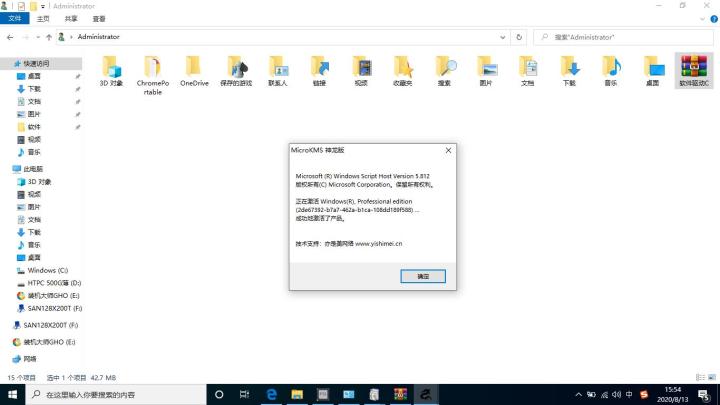This screenshot has width=720, height=405.
Task: Open the 音乐 folder icon in file grid
Action: click(x=611, y=67)
